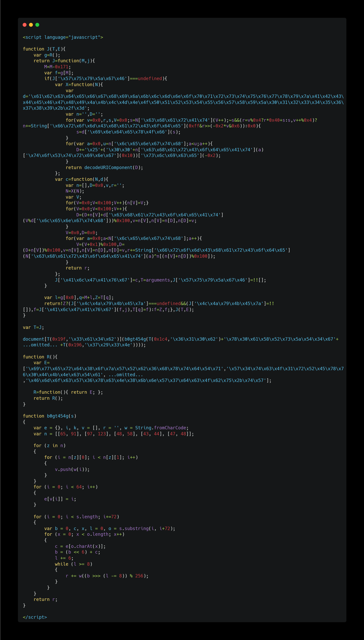Click the 'var b = 0, c, x, l = 0' line
Screen dimensions: 364x640
pos(110,528)
